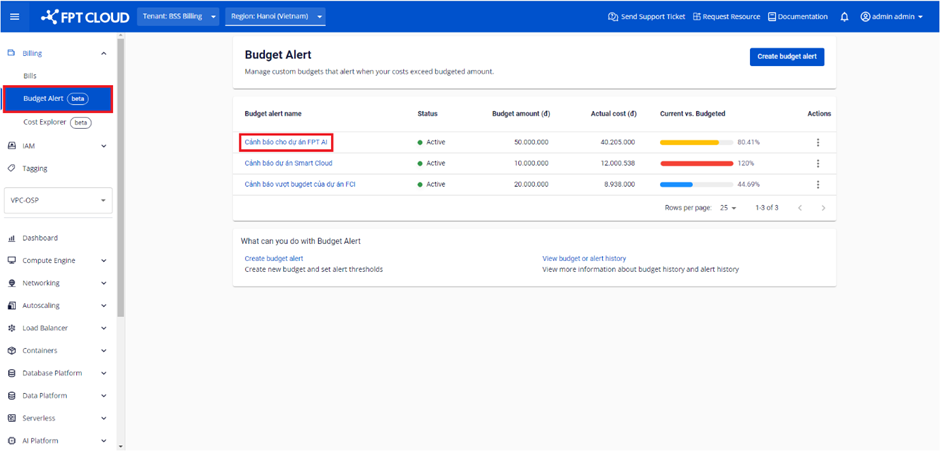Open Dashboard from sidebar

(x=40, y=238)
